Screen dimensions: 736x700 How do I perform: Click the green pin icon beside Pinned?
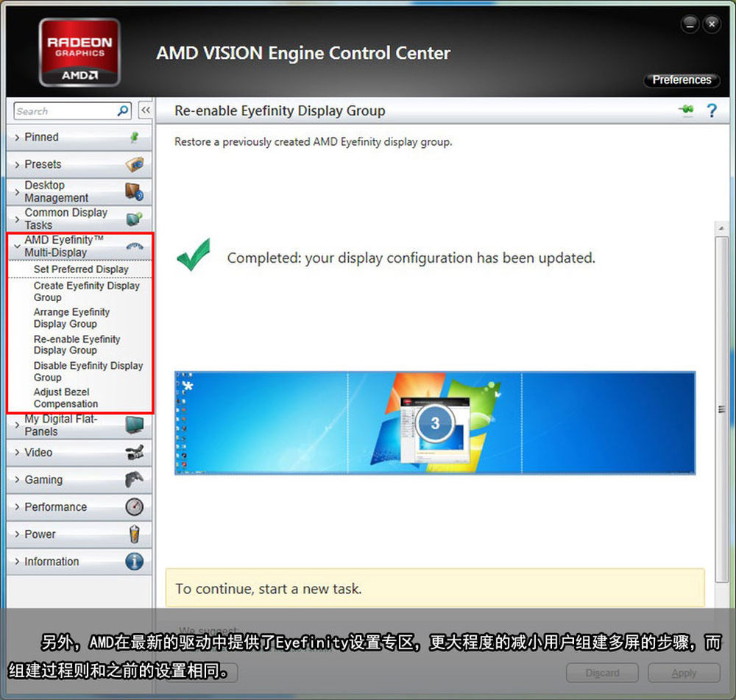(x=135, y=137)
